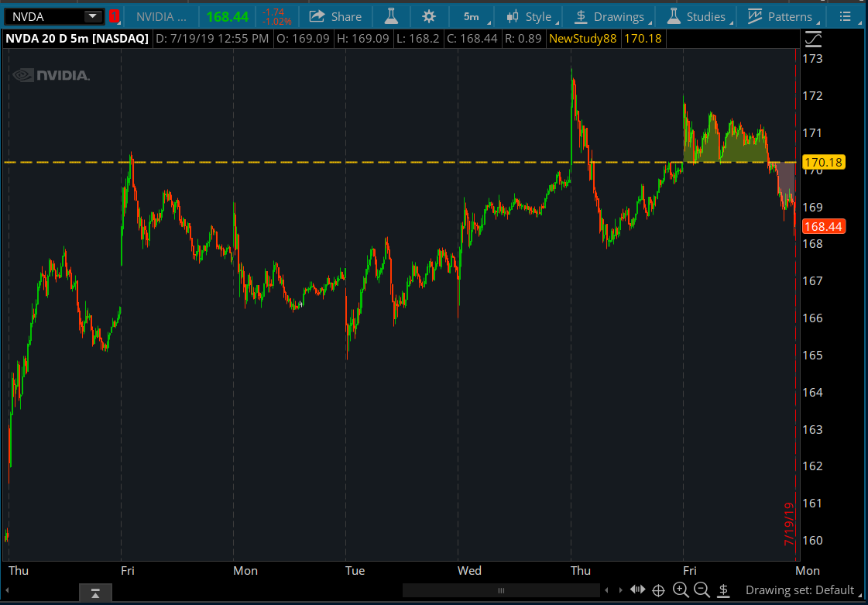The height and width of the screenshot is (605, 868).
Task: Click the zoom in magnifier icon
Action: 681,590
